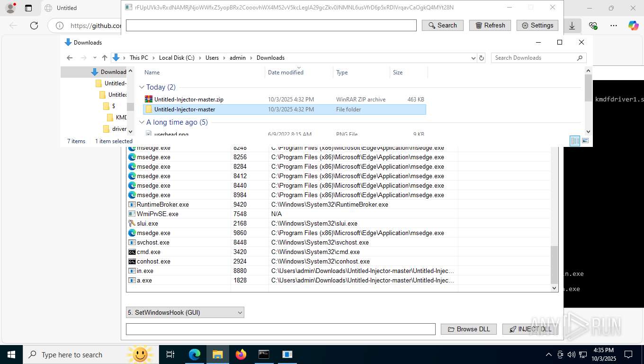The width and height of the screenshot is (644, 364).
Task: Open Copilot icon in Edge
Action: (x=634, y=26)
